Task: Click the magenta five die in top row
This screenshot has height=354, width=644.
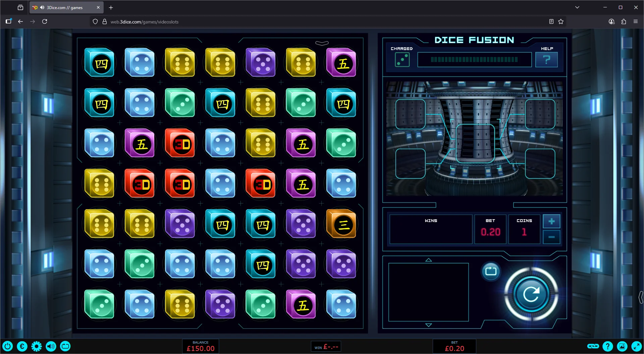Action: coord(341,63)
